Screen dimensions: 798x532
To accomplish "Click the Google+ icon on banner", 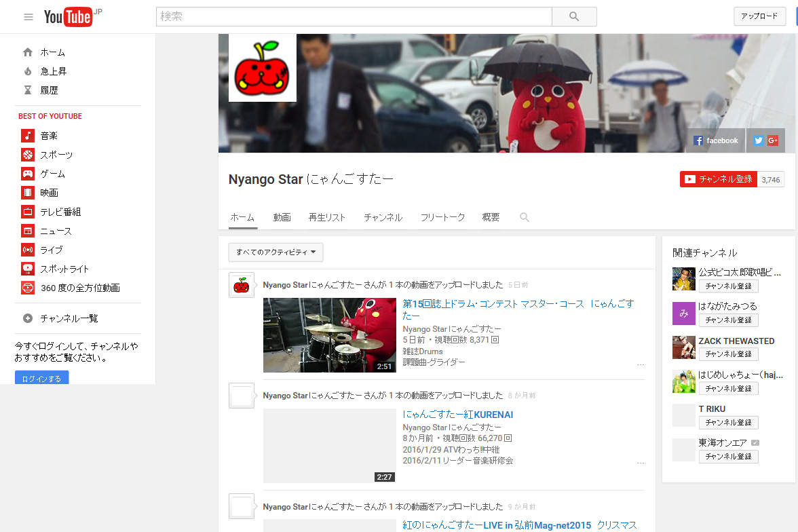I will 772,140.
